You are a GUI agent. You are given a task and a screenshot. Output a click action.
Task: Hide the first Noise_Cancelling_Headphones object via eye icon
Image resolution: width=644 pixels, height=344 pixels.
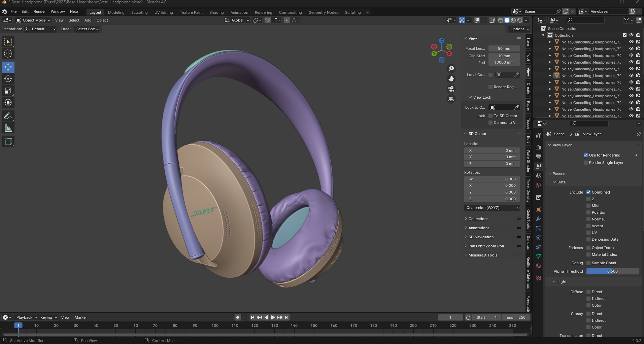click(x=631, y=42)
